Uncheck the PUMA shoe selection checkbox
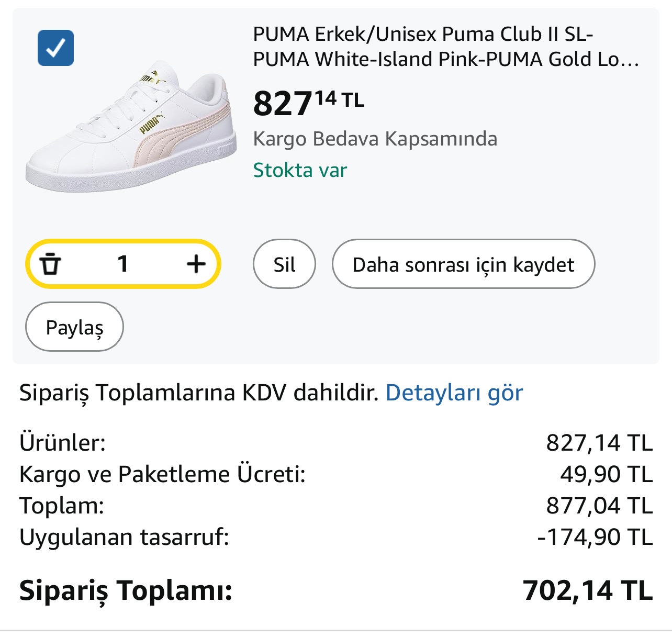The image size is (672, 637). 55,48
